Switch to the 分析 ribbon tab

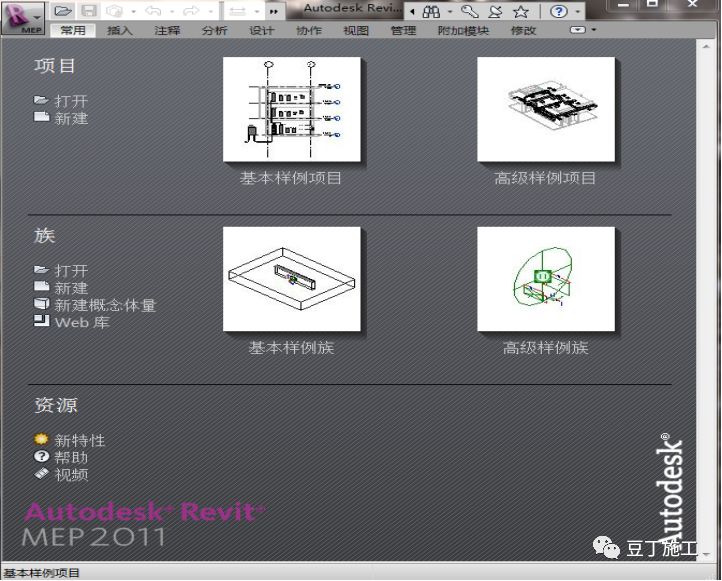pyautogui.click(x=215, y=30)
